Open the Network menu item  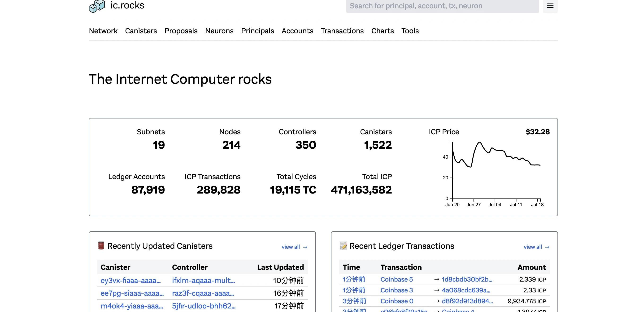[103, 31]
